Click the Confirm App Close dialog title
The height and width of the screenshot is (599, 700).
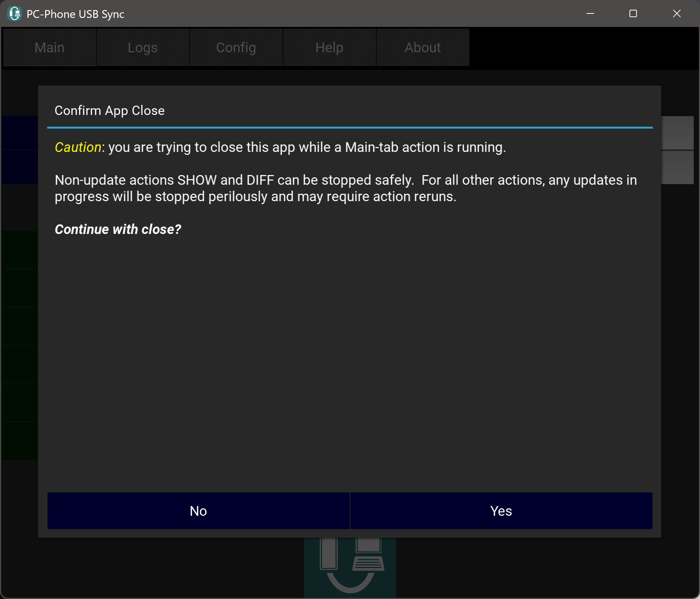point(109,111)
